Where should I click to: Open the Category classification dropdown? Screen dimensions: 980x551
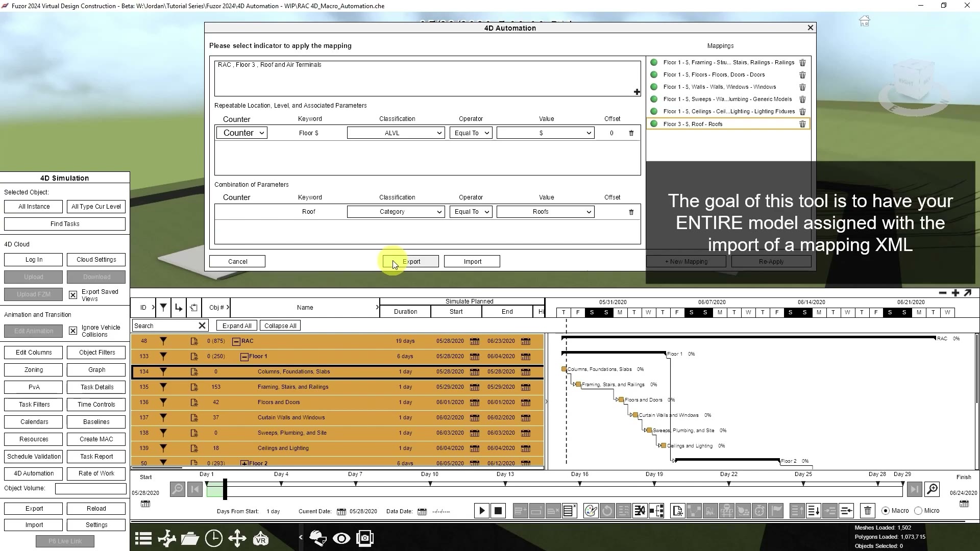pos(396,212)
